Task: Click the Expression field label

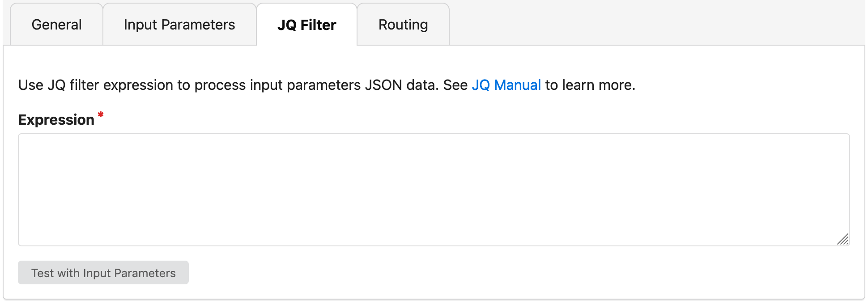Action: (56, 120)
